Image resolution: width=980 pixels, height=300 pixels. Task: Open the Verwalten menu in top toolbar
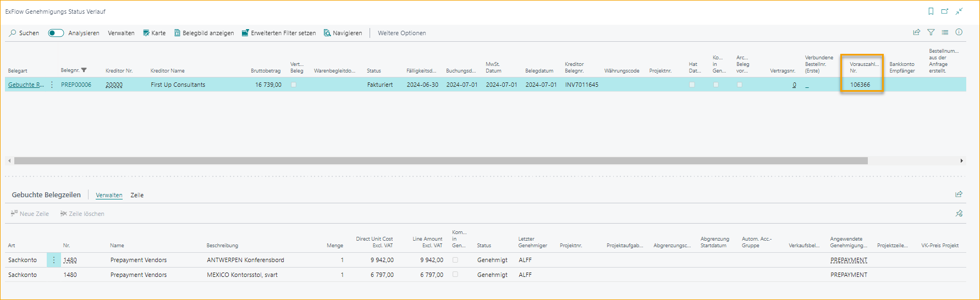point(121,33)
